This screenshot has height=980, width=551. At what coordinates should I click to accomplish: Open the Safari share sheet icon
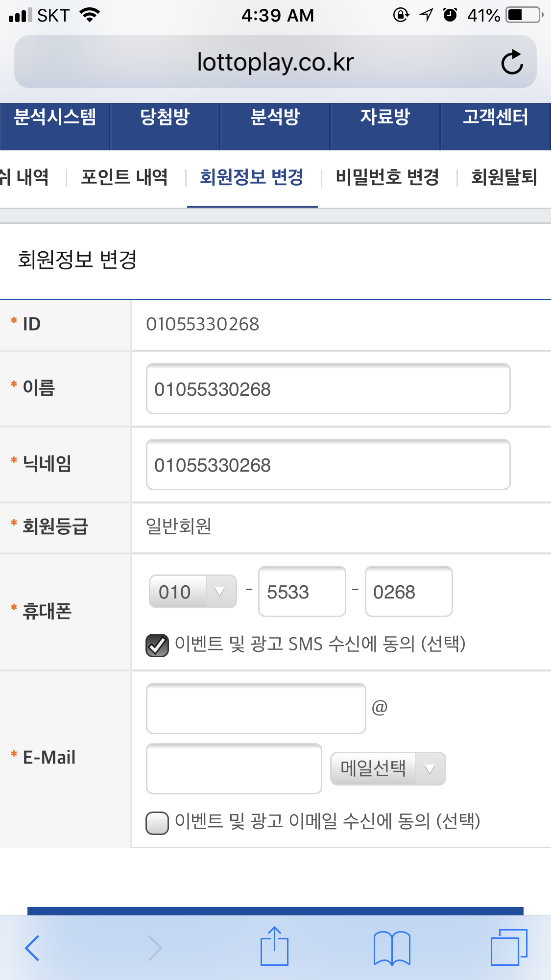click(x=274, y=947)
